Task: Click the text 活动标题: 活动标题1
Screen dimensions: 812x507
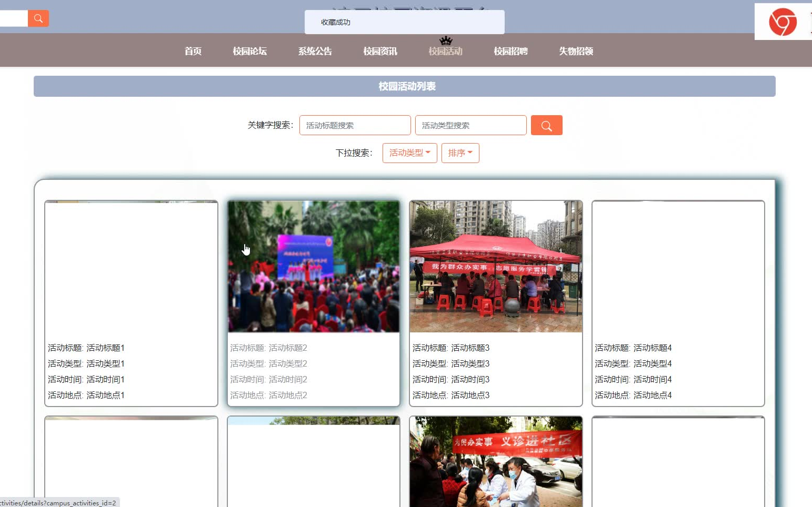Action: (86, 348)
